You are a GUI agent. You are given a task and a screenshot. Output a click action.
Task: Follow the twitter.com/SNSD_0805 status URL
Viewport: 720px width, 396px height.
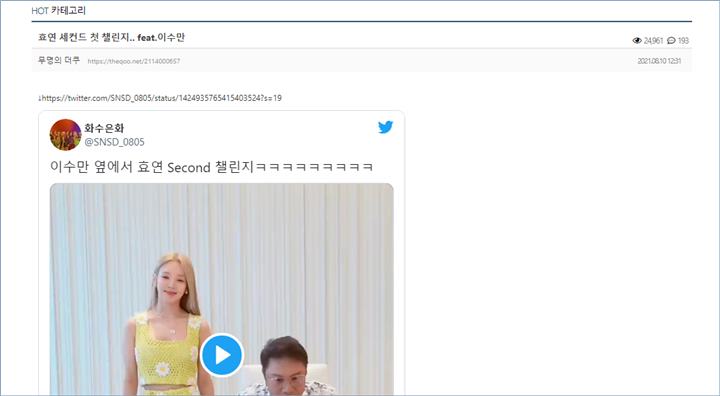click(x=160, y=98)
